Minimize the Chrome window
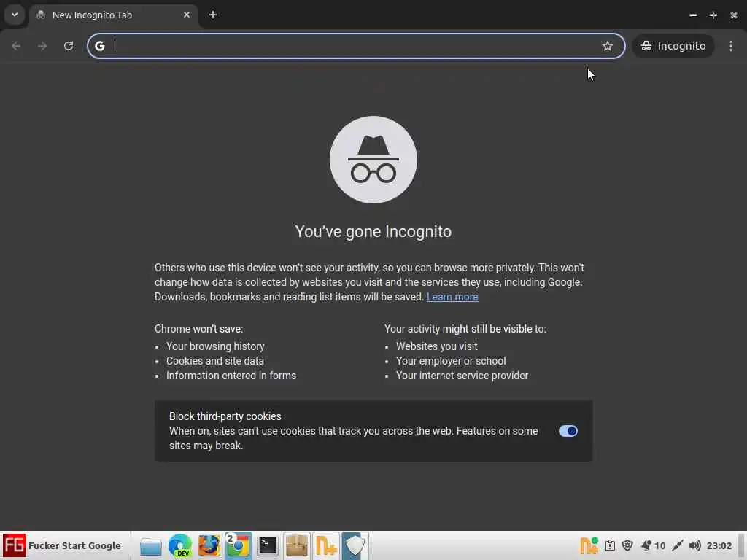The width and height of the screenshot is (747, 560). click(693, 15)
